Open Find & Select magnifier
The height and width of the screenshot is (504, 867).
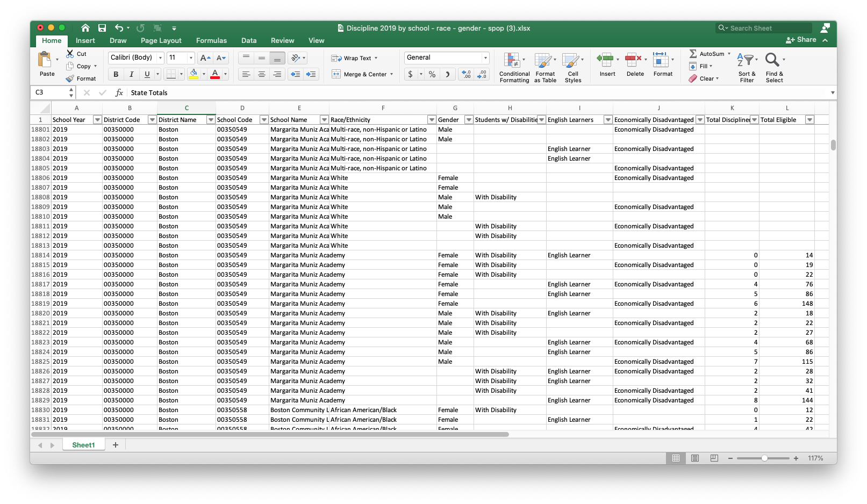774,67
